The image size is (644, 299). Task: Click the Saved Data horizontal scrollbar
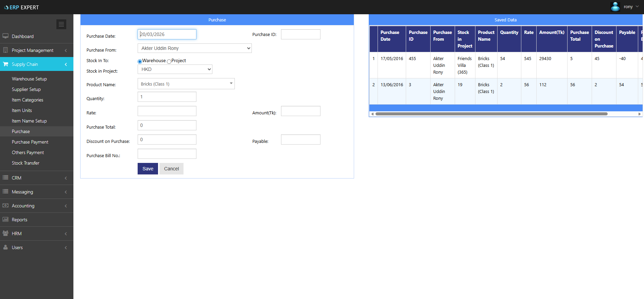point(491,114)
